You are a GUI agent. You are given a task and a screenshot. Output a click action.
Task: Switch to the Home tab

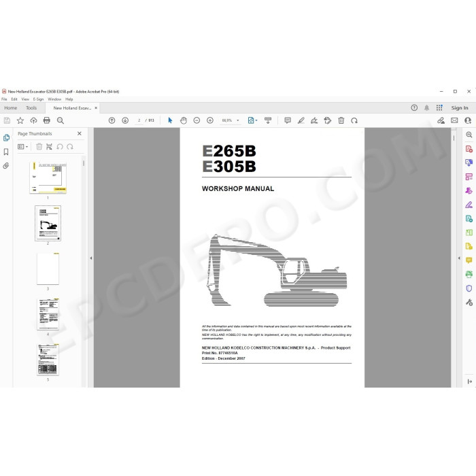11,107
